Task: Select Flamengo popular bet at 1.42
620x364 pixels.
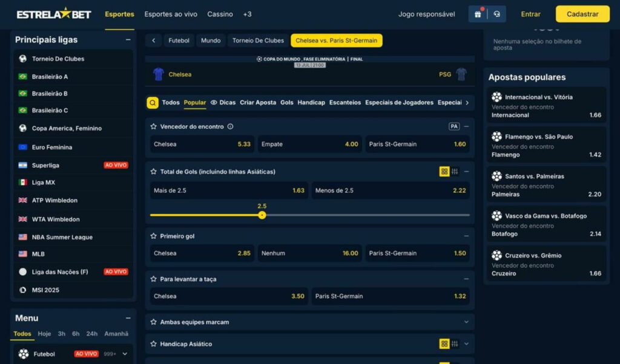Action: pyautogui.click(x=546, y=145)
